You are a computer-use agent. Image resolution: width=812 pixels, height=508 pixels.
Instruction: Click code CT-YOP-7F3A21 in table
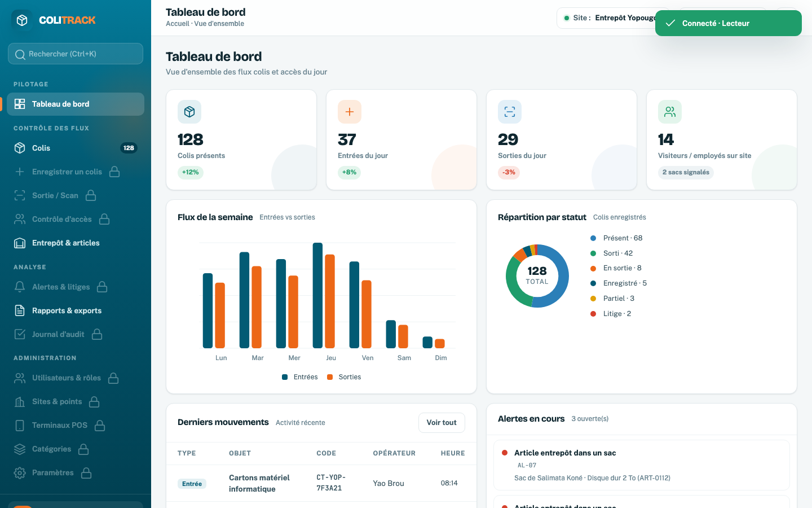tap(331, 483)
